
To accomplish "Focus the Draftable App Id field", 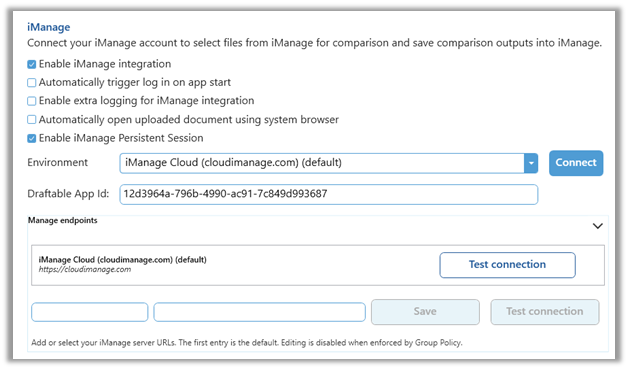I will click(328, 194).
